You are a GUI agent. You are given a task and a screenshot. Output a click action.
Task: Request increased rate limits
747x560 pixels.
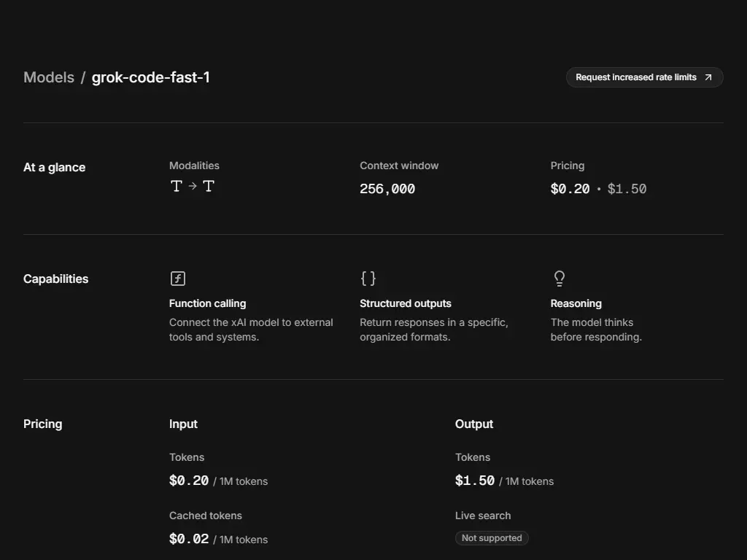645,77
